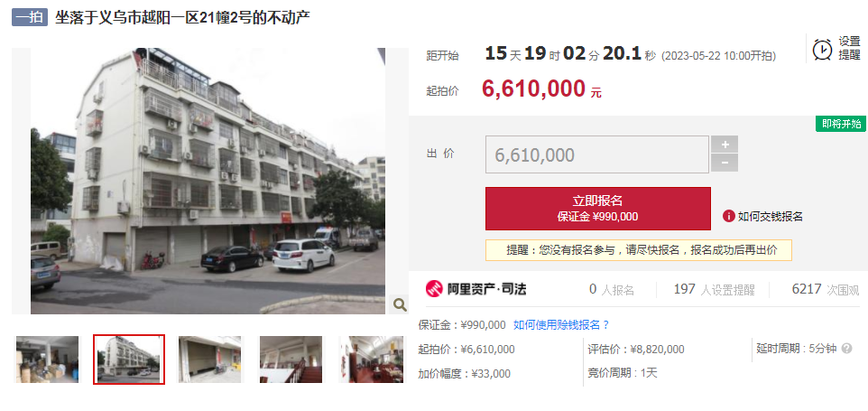The width and height of the screenshot is (868, 411).
Task: Select the bid price input field
Action: [597, 154]
